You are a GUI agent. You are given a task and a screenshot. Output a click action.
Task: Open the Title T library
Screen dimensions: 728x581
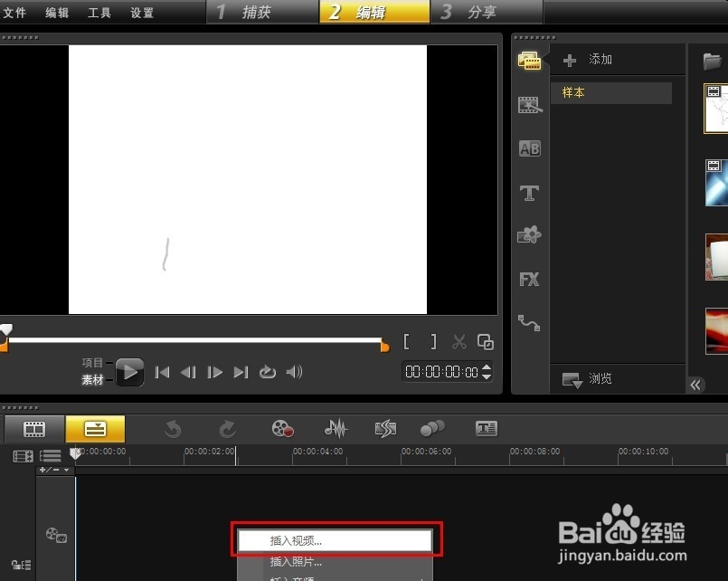529,192
